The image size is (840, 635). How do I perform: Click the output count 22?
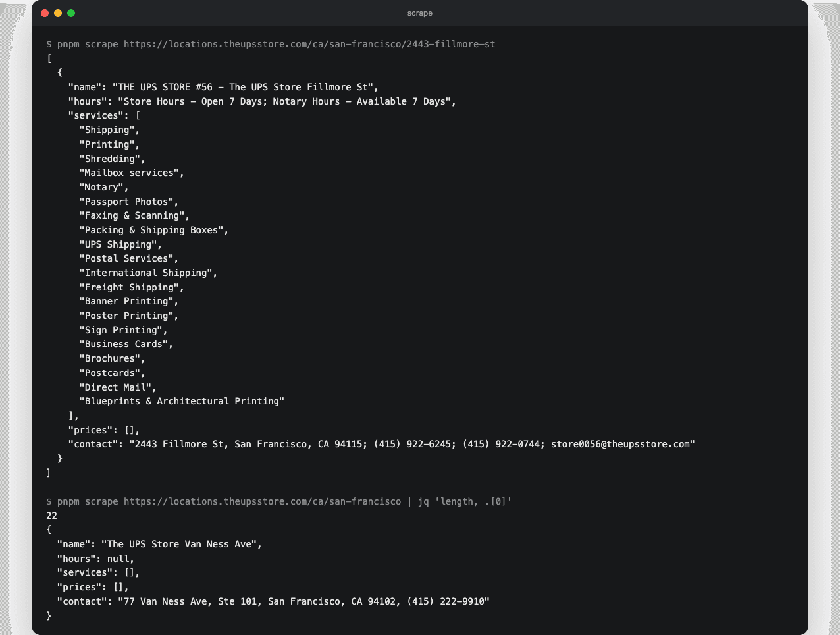click(52, 516)
